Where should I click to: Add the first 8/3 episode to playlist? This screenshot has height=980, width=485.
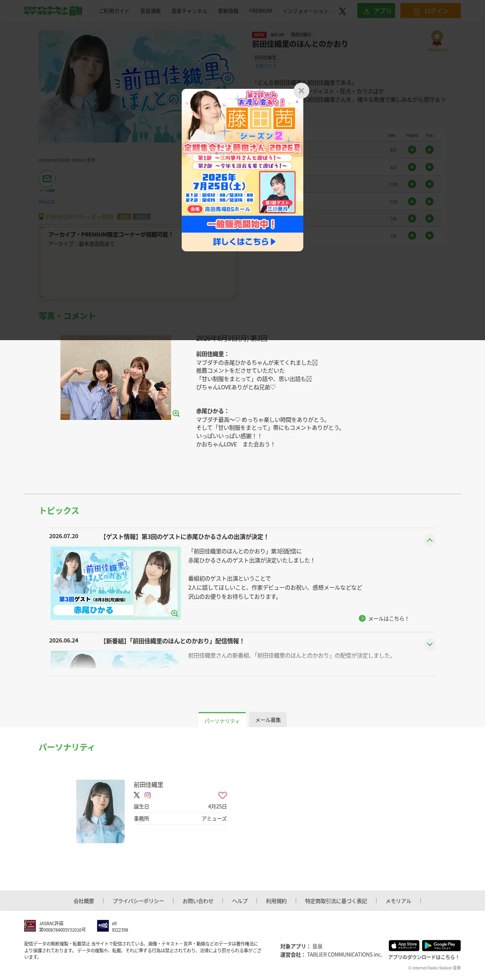(412, 150)
